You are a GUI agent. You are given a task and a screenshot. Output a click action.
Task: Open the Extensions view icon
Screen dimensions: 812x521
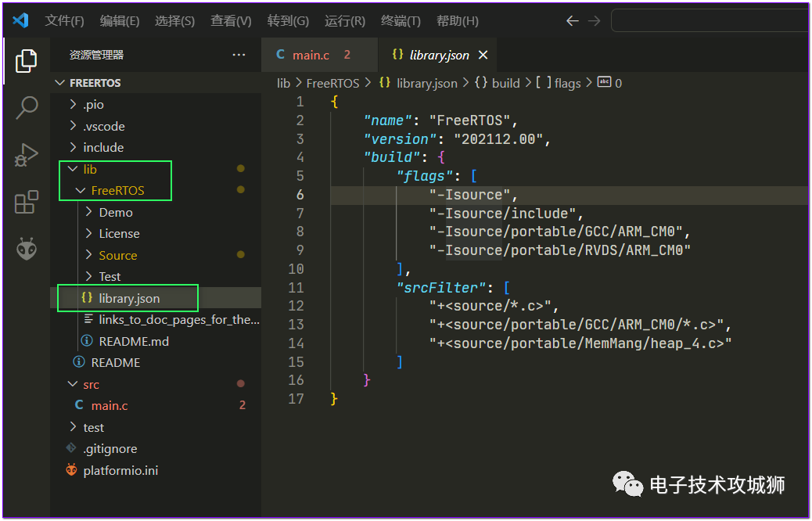coord(27,202)
